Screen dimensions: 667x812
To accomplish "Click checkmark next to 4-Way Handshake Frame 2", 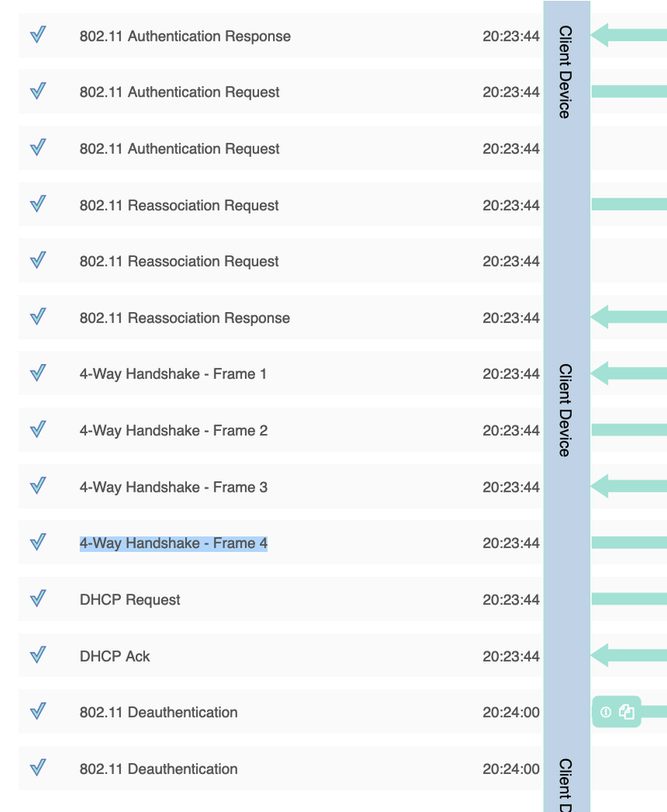I will coord(37,429).
